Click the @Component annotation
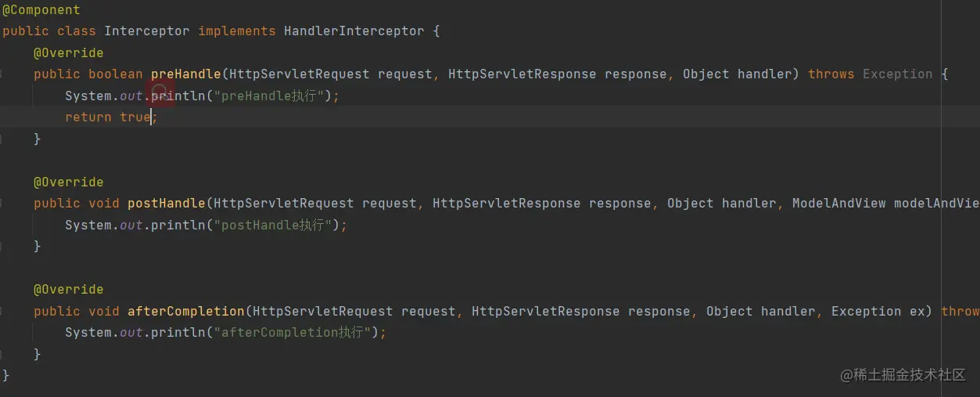Viewport: 980px width, 397px height. 41,10
